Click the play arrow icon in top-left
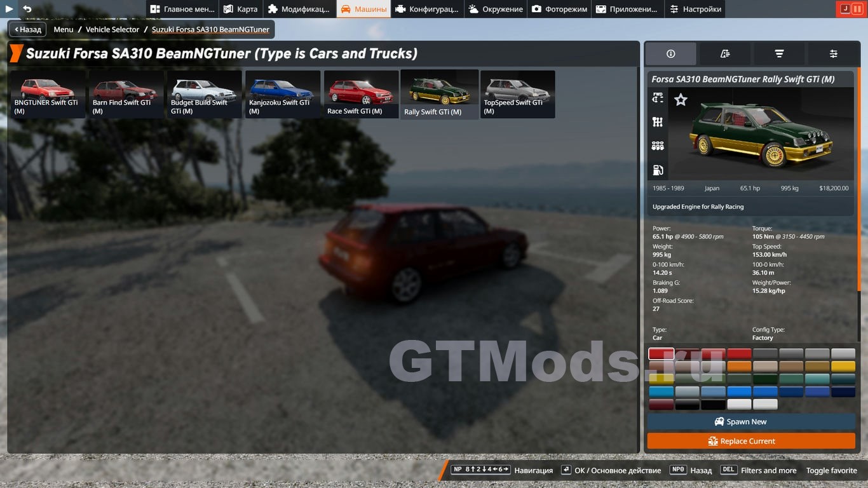The width and height of the screenshot is (868, 488). point(10,9)
